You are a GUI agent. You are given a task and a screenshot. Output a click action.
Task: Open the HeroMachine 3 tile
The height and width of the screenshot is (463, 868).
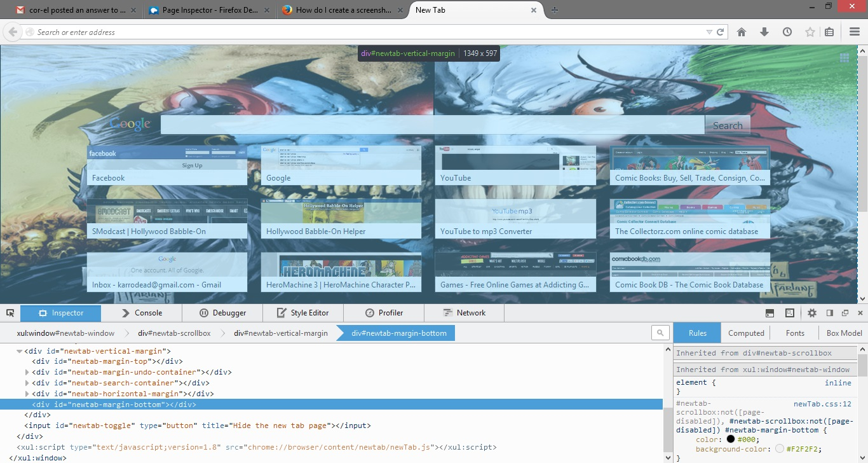(x=341, y=272)
